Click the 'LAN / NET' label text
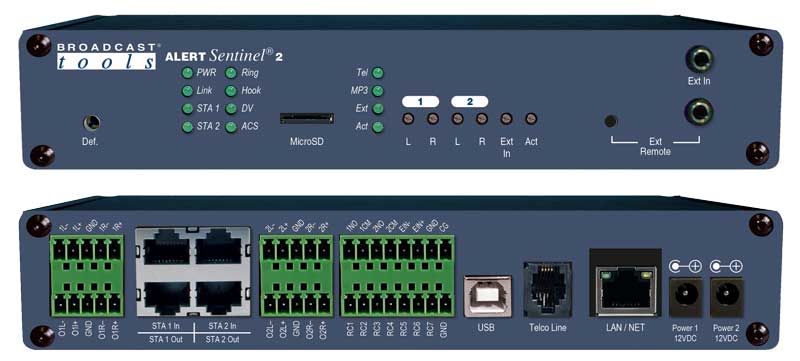Image resolution: width=800 pixels, height=361 pixels. click(626, 328)
